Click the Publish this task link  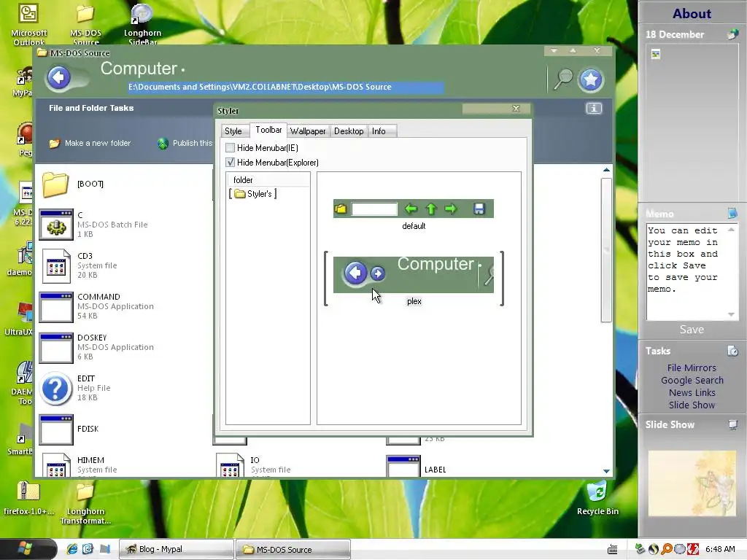pos(193,143)
